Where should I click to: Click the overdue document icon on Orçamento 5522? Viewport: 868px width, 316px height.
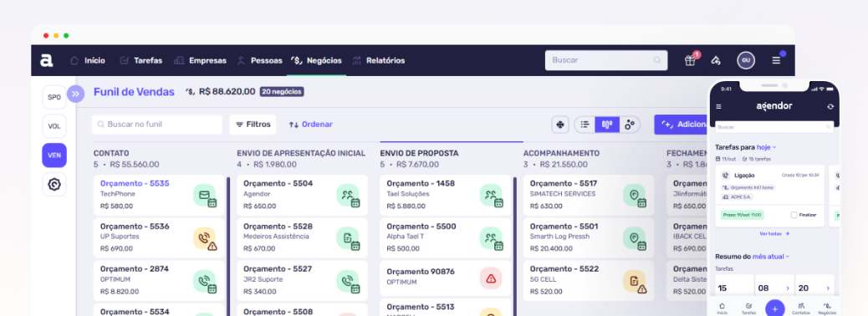[635, 281]
